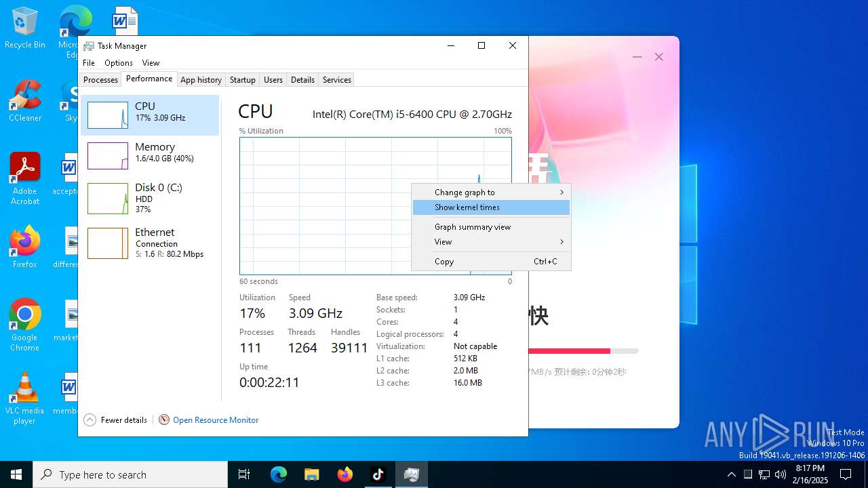The height and width of the screenshot is (488, 868).
Task: Select the Disk 0 (C:) mini graph
Action: coord(108,199)
